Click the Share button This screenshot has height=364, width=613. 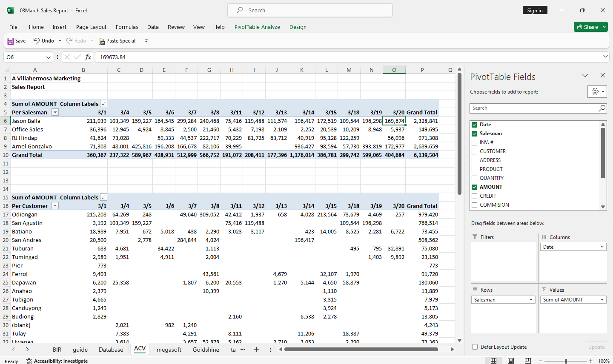point(587,27)
